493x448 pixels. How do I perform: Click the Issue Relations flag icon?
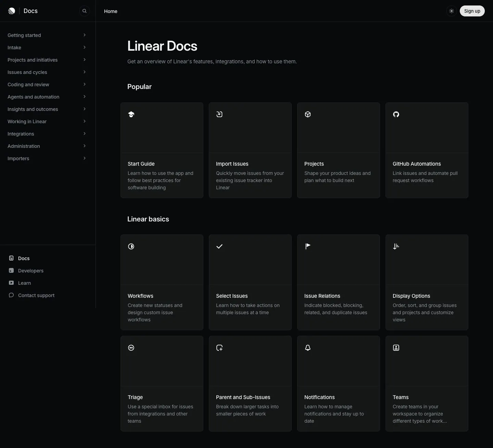308,246
